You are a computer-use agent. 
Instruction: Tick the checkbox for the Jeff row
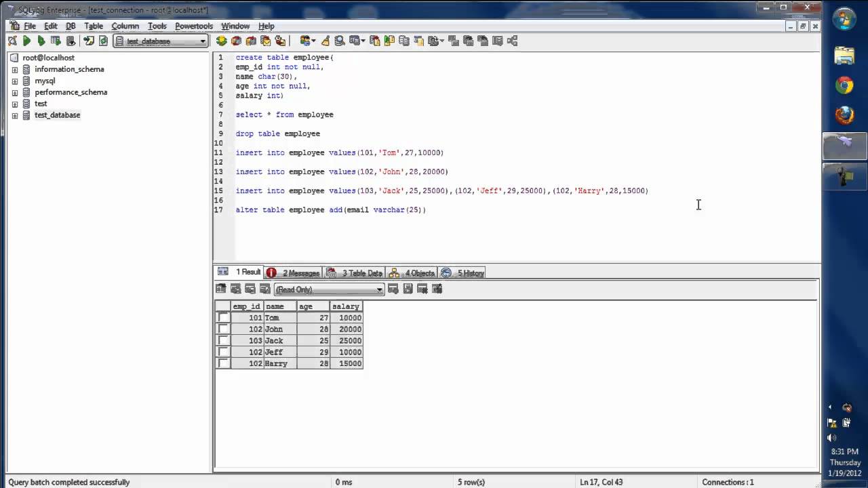click(223, 352)
